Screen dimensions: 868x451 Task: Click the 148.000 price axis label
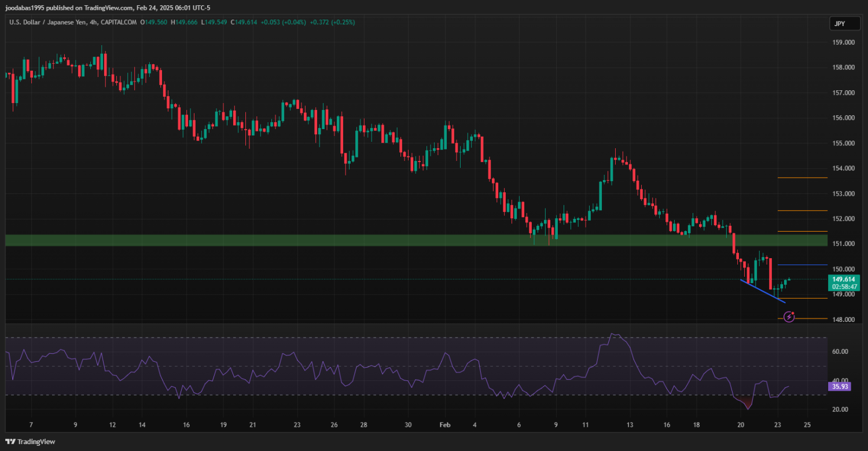pos(844,319)
